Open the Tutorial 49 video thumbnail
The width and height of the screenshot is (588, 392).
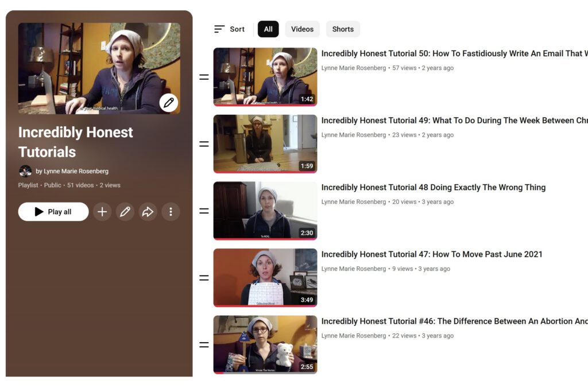click(265, 144)
